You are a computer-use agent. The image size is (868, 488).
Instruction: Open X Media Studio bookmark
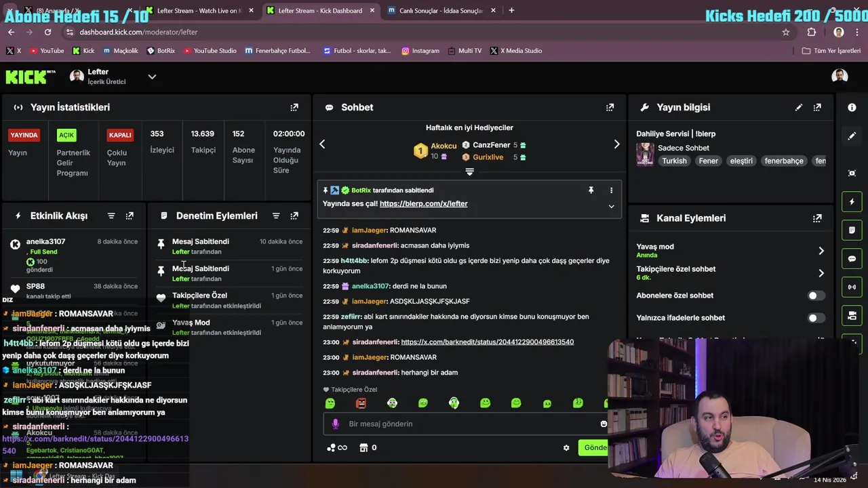[x=515, y=51]
